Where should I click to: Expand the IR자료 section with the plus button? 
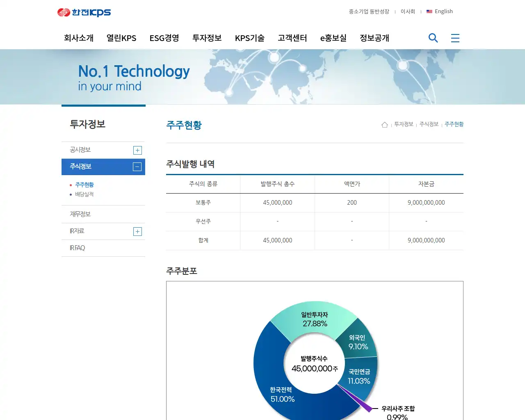137,231
